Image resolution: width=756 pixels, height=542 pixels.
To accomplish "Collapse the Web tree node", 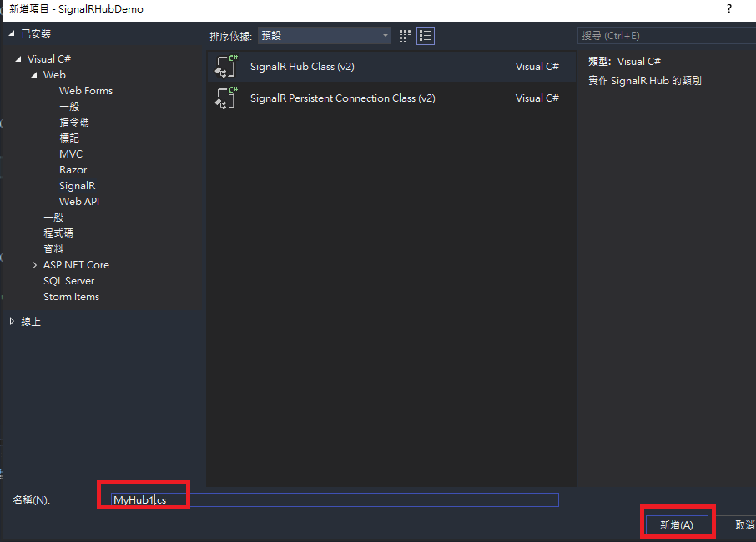I will [34, 75].
